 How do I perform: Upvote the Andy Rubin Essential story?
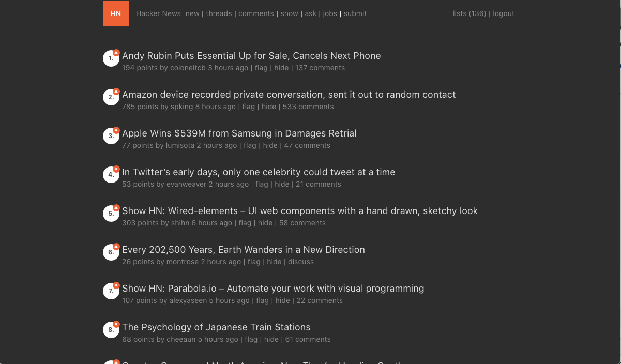click(x=116, y=52)
